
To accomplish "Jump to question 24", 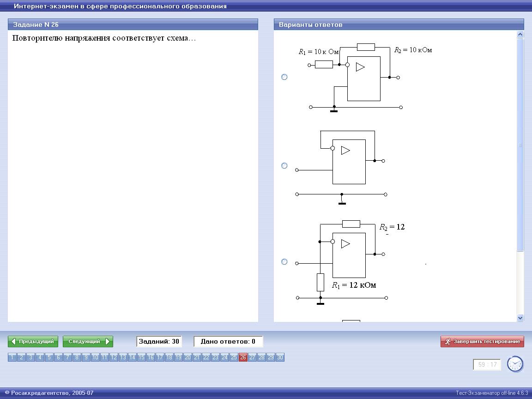I will [224, 357].
